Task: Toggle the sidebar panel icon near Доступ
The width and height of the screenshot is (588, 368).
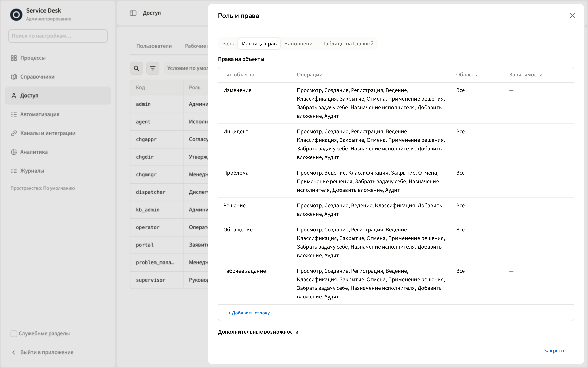Action: click(x=133, y=13)
